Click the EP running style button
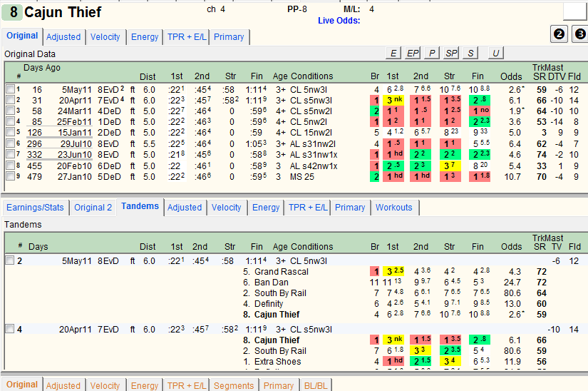Image resolution: width=588 pixels, height=391 pixels. (x=413, y=53)
